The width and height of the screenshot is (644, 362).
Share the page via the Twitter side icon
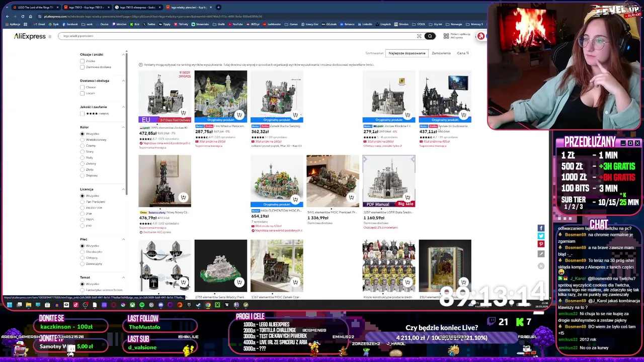pyautogui.click(x=541, y=236)
